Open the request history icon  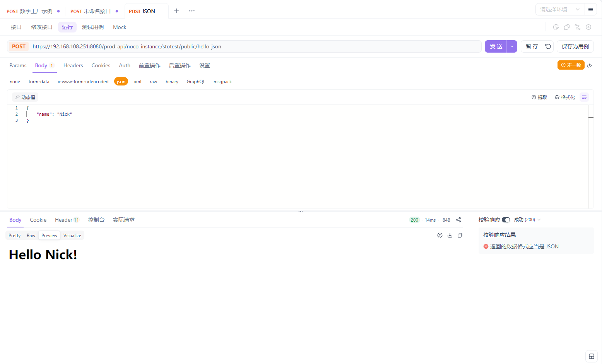tap(556, 27)
